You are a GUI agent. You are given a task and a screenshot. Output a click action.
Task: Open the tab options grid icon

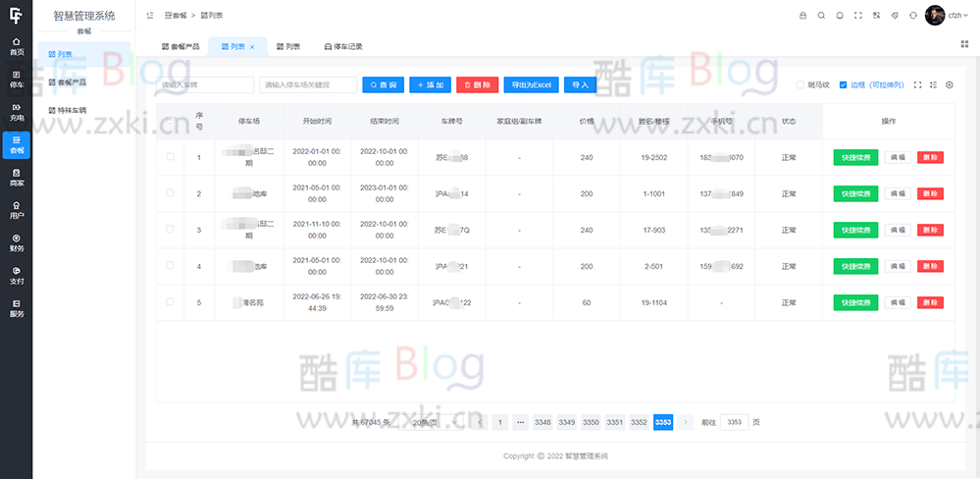(963, 44)
